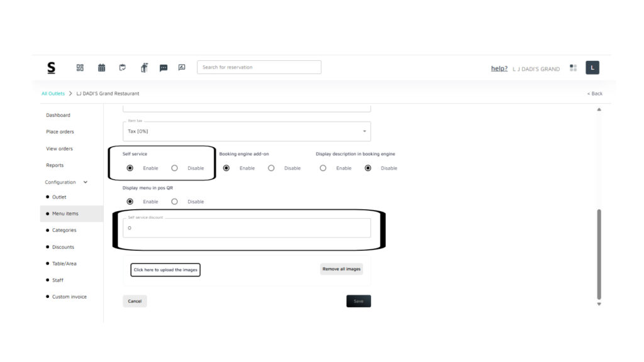This screenshot has height=362, width=644.
Task: Select Disable for Display menu in pos QR
Action: pos(175,202)
